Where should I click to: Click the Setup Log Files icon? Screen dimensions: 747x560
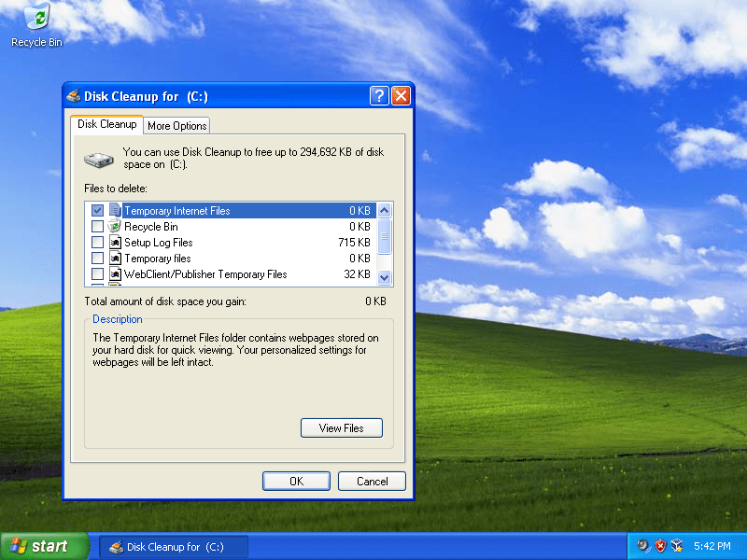pos(114,242)
